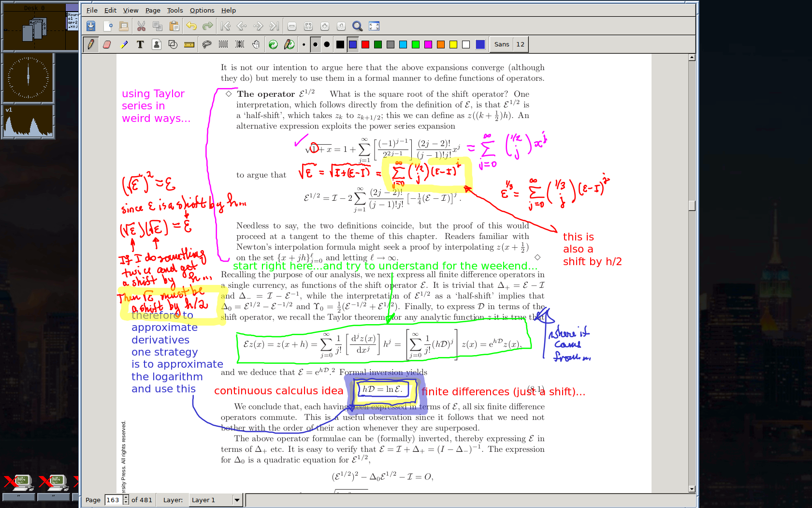Screen dimensions: 812x508
Task: Select the Eraser tool
Action: (x=107, y=45)
